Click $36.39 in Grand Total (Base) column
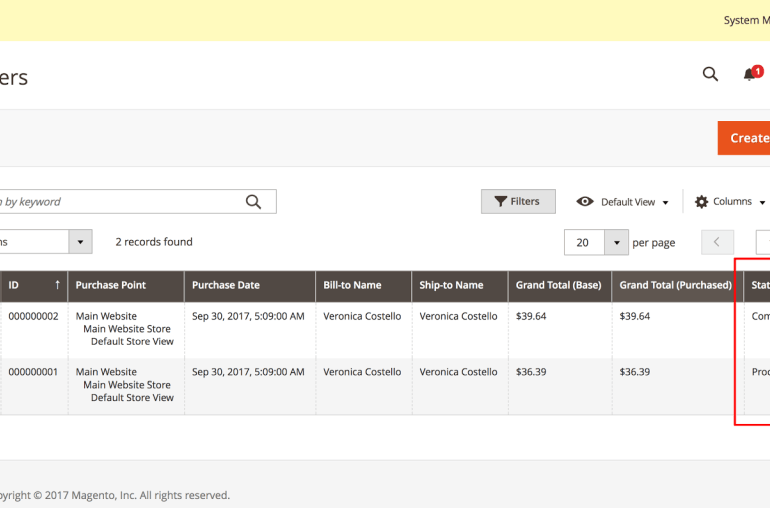Viewport: 770px width, 508px height. [531, 372]
